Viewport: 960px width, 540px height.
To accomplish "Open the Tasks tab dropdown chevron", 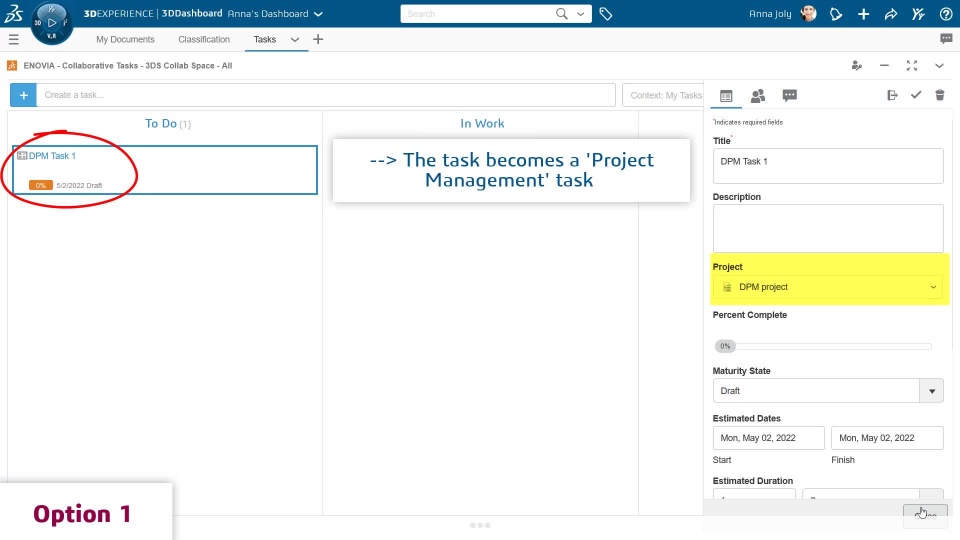I will [x=294, y=40].
